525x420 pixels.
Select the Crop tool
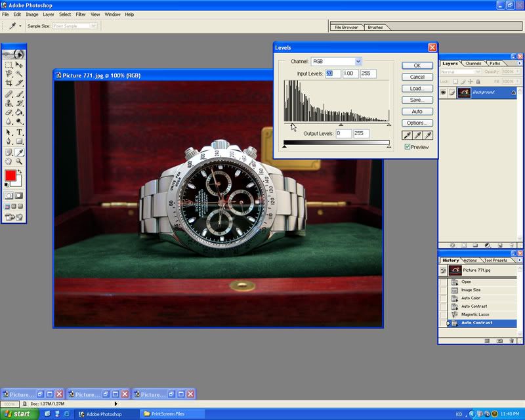pyautogui.click(x=9, y=83)
